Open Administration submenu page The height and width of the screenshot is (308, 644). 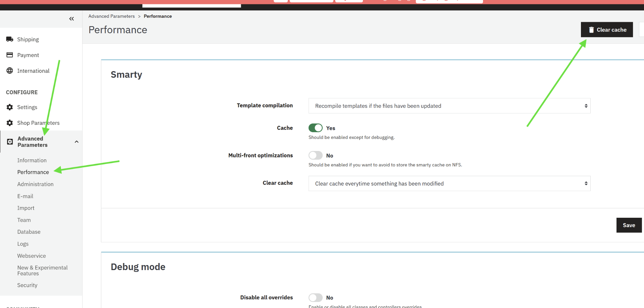[35, 184]
